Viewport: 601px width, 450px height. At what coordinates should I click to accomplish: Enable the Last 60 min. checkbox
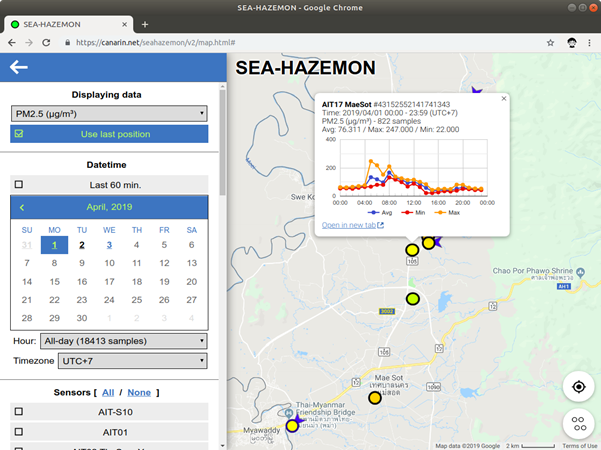pyautogui.click(x=19, y=184)
